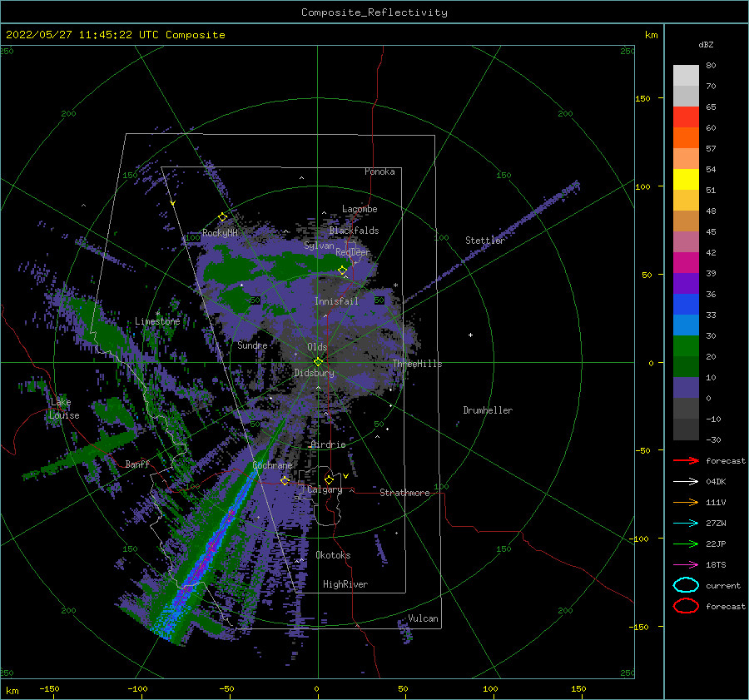Click the red 65–60 dBZ color swatch
This screenshot has height=700, width=749.
(686, 117)
